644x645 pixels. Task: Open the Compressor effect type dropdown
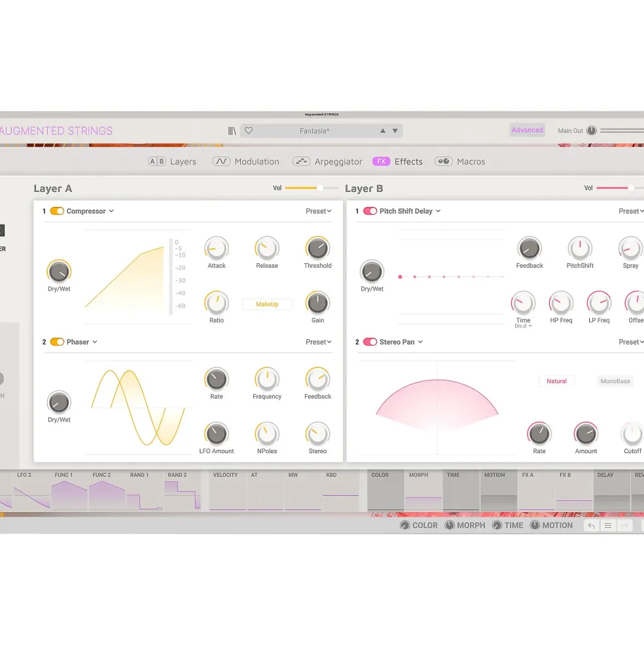coord(90,211)
